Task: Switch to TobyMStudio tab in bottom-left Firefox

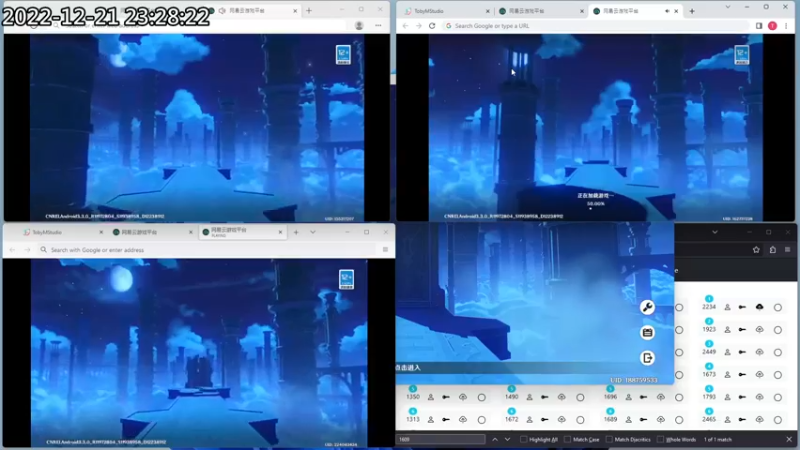Action: [61, 232]
